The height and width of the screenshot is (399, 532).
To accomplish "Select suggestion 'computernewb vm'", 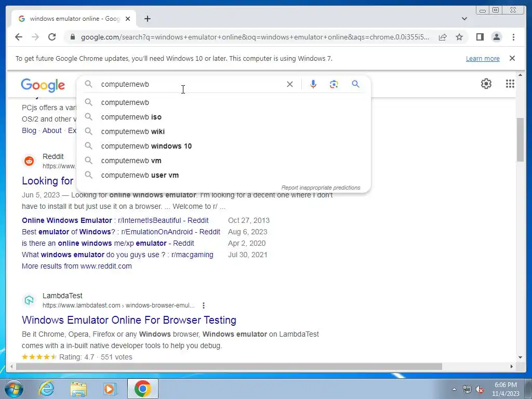I will coord(223,161).
